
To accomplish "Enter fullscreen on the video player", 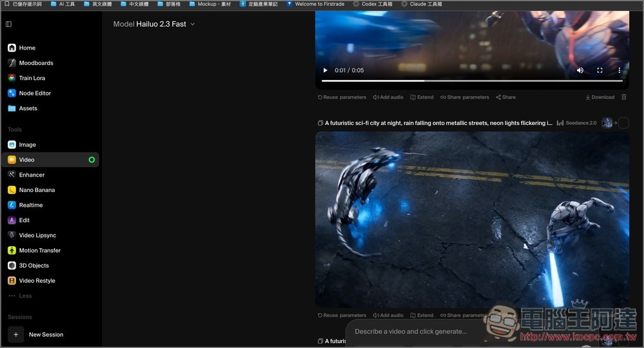I will pos(600,70).
